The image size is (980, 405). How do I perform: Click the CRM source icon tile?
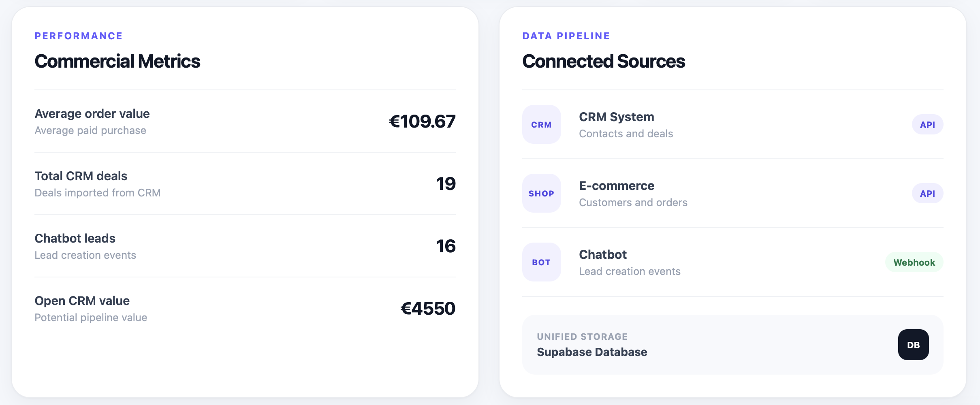coord(541,124)
